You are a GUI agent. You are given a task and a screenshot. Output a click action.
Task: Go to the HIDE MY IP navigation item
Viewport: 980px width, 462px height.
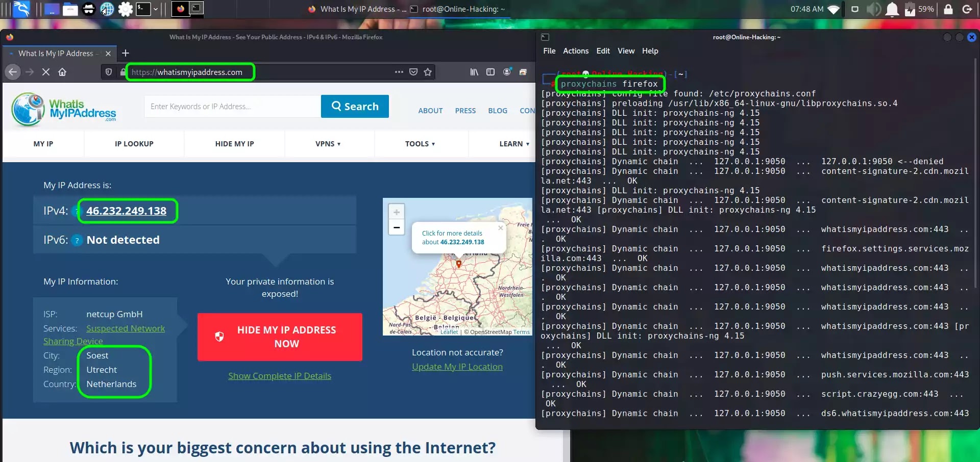pos(235,144)
